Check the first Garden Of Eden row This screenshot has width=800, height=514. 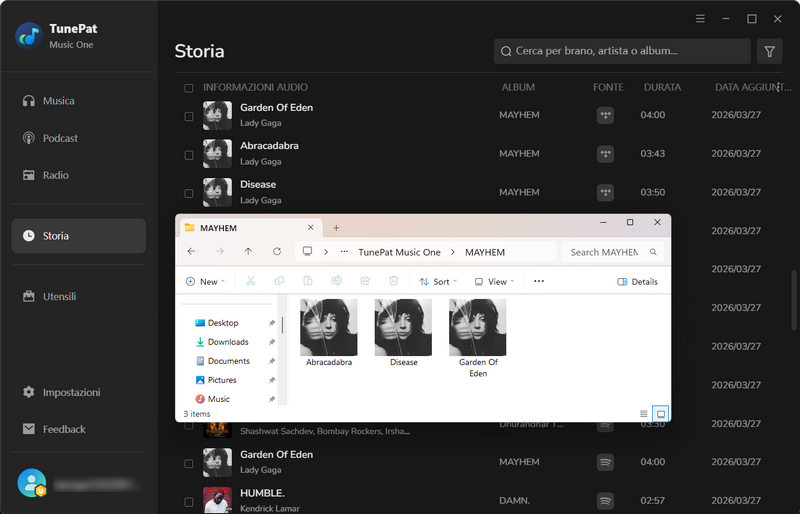click(x=189, y=116)
